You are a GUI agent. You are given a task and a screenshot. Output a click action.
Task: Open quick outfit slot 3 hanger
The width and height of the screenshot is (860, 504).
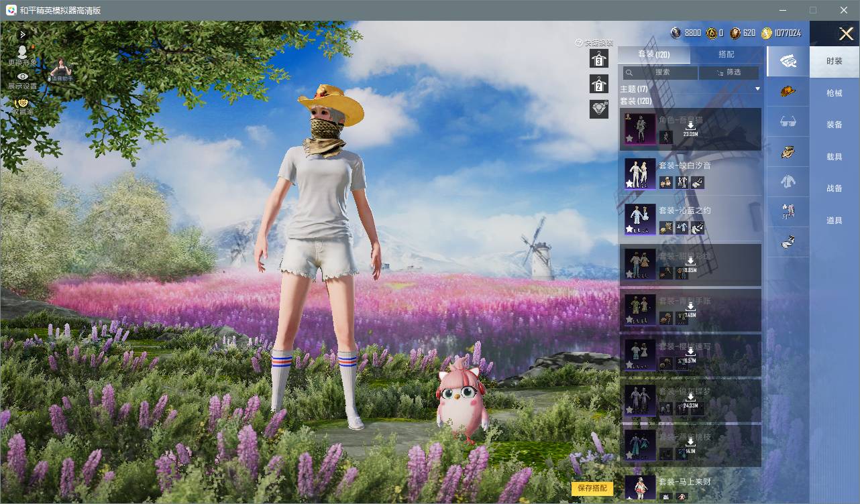tap(598, 59)
